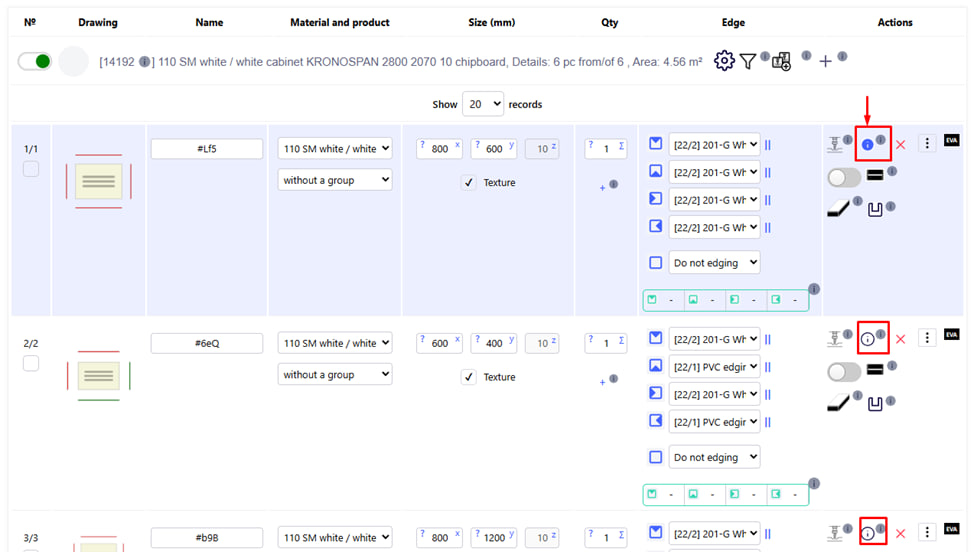Enable the gray toggle switch in #Lf5 actions
Screen dimensions: 974x552
844,177
